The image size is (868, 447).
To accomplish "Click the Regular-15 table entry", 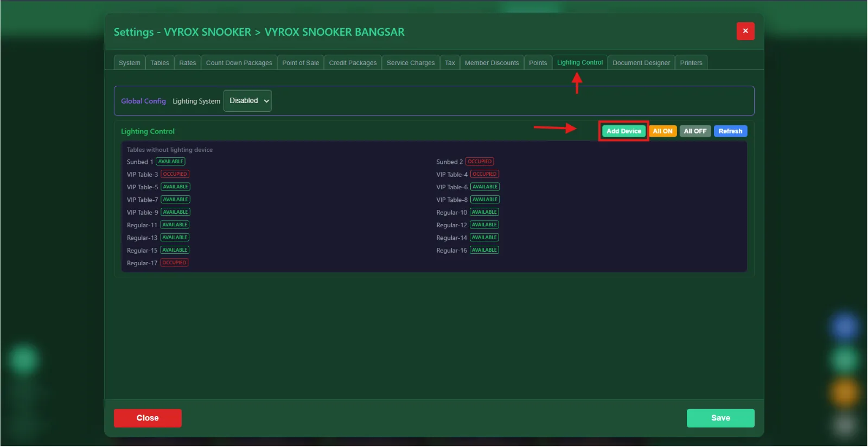I will point(158,250).
